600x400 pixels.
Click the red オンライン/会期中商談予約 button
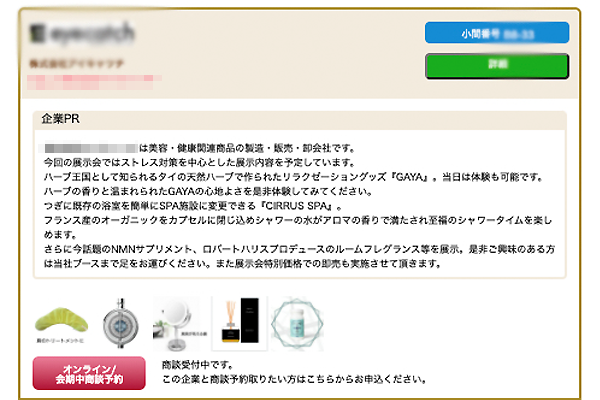click(x=89, y=374)
